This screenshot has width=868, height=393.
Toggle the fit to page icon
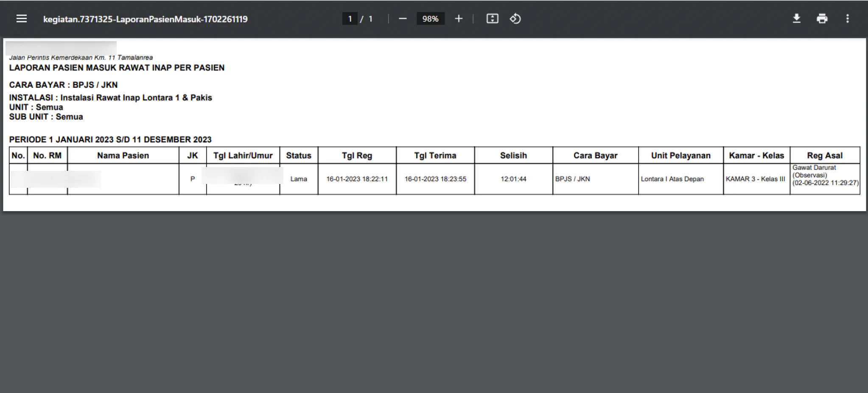click(x=492, y=19)
